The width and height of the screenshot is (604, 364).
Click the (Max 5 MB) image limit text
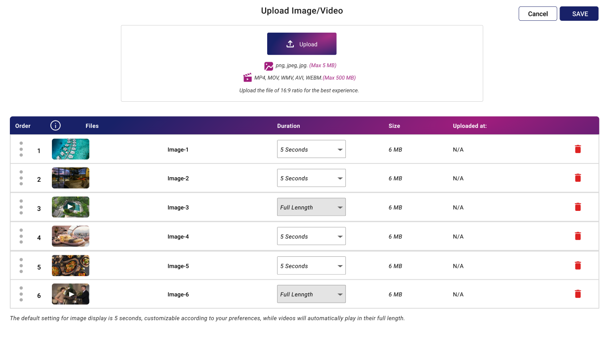coord(323,65)
